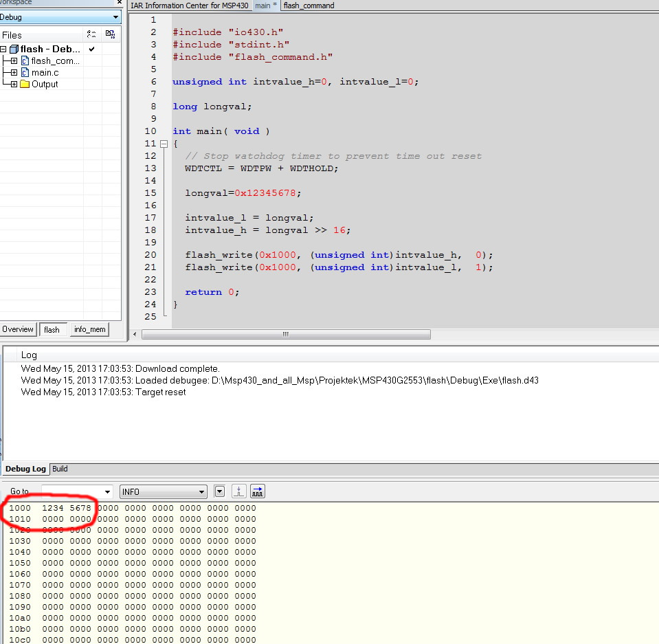Click the Files column header

point(12,35)
